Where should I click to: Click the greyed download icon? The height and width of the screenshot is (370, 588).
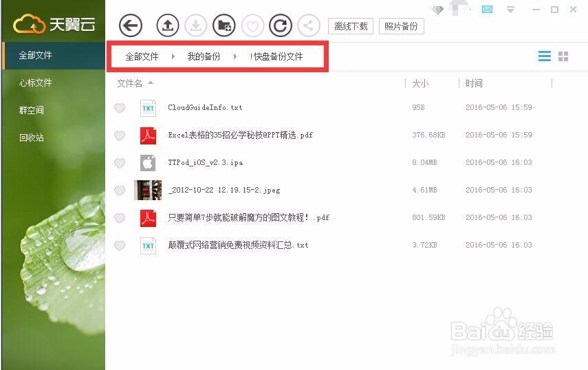pos(196,25)
